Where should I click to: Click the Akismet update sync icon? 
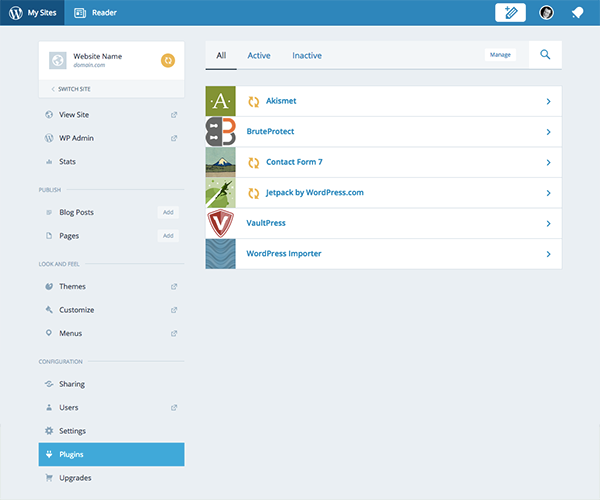pos(253,101)
